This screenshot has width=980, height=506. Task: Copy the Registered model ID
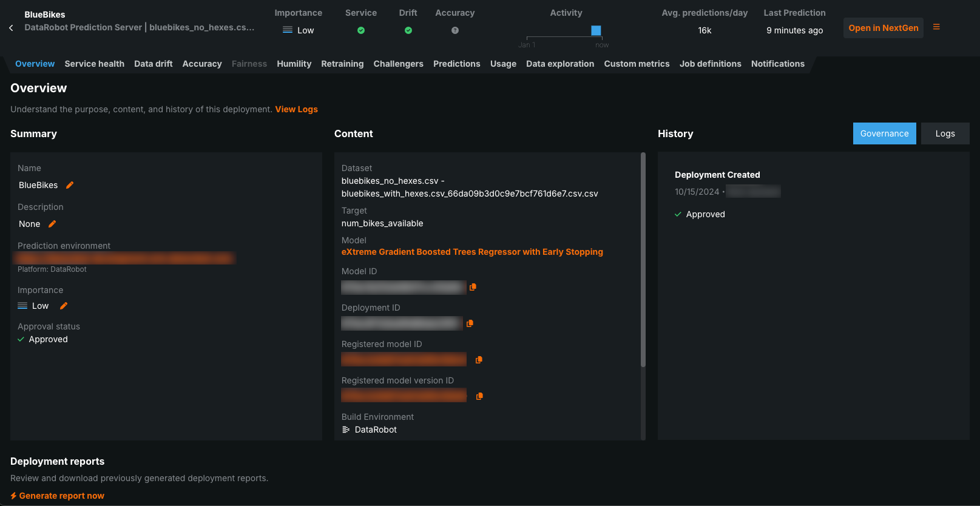[x=479, y=360]
